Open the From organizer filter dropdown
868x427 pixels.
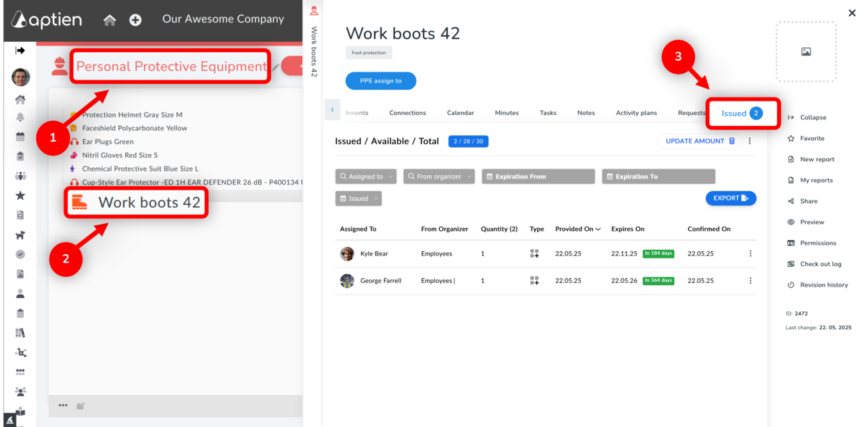(x=438, y=177)
